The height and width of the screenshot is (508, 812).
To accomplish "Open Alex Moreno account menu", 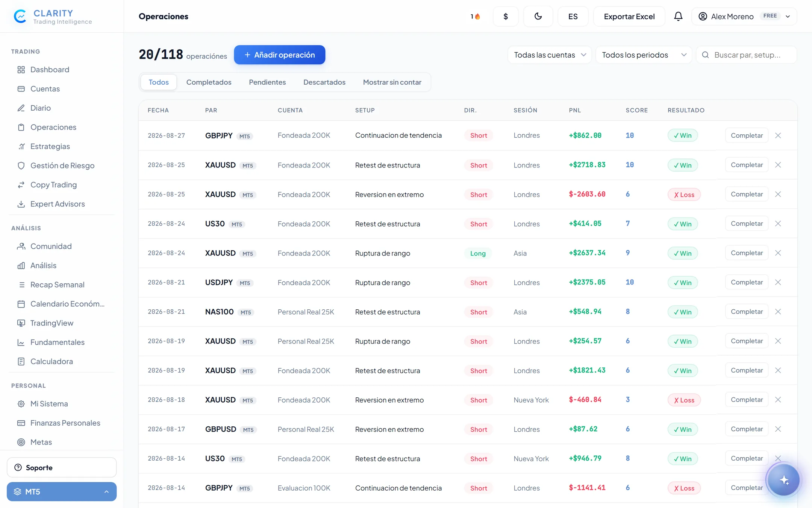I will (744, 16).
